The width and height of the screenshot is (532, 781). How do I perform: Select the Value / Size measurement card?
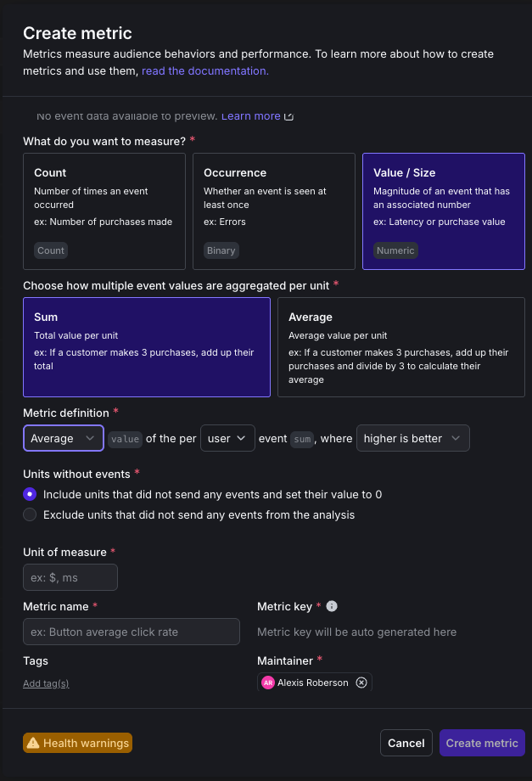point(443,211)
